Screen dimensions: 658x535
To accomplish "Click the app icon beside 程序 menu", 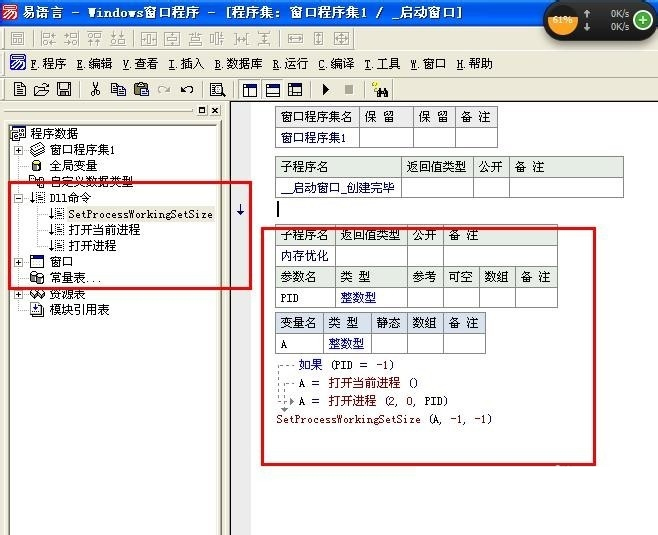I will 18,62.
